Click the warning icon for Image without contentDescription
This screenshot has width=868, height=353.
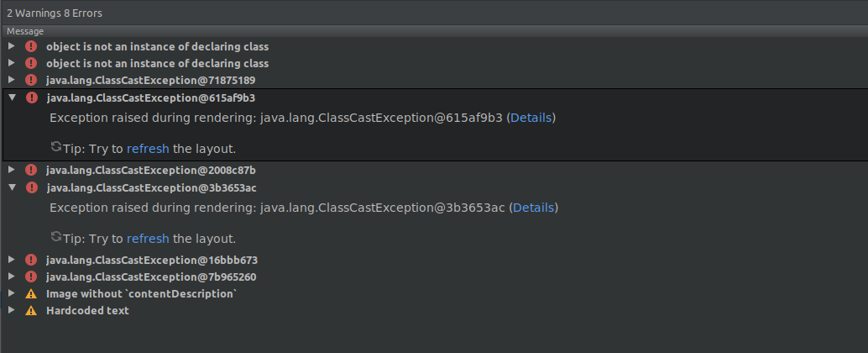(31, 293)
